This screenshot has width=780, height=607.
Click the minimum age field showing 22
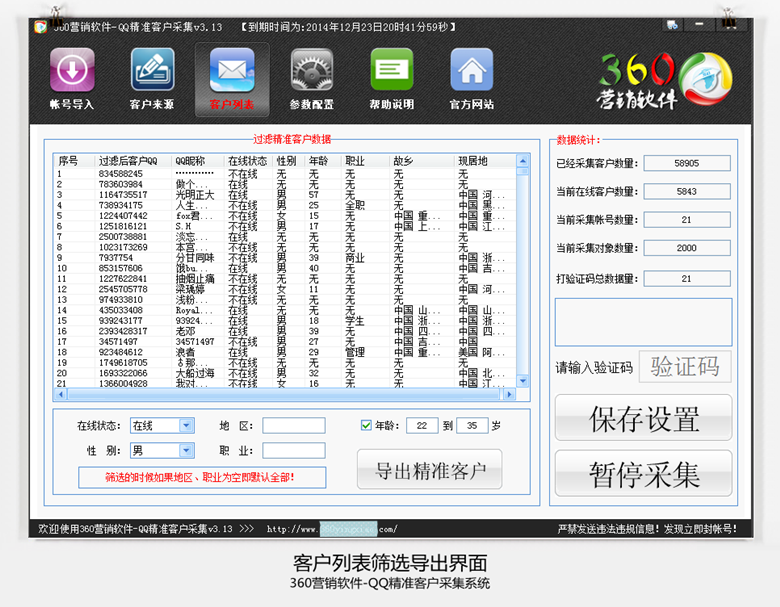[422, 425]
